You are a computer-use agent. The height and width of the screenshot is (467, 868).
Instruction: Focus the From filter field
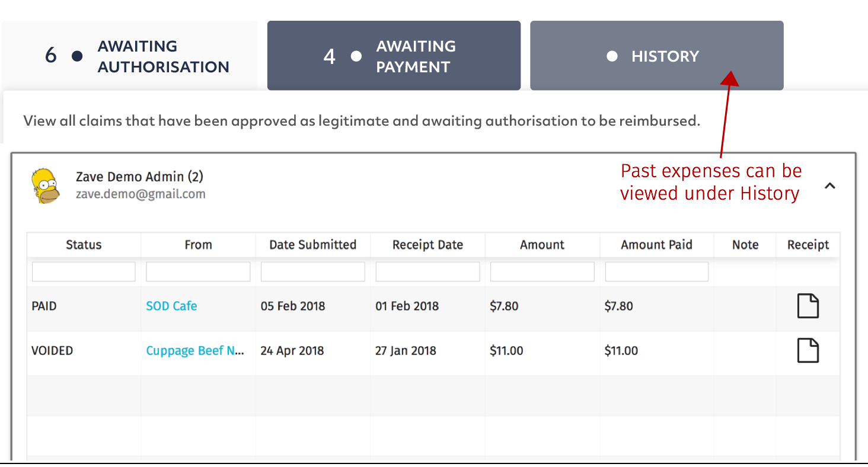tap(198, 271)
